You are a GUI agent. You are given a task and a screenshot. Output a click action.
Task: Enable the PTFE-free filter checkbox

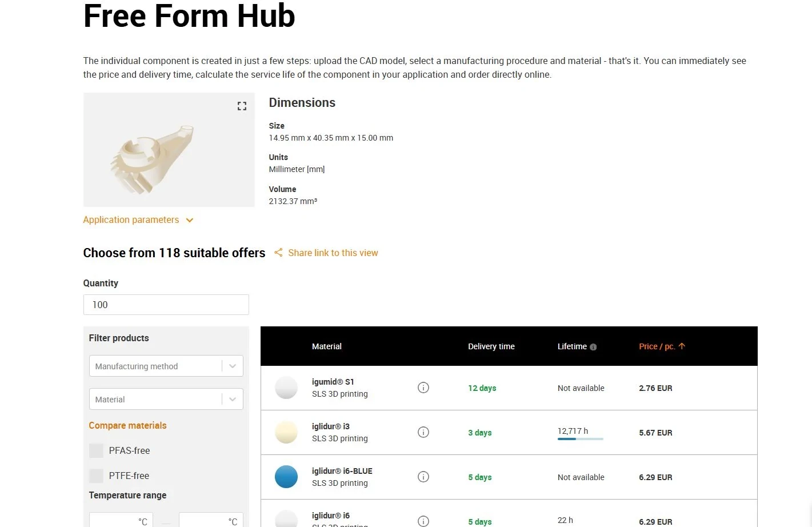(96, 476)
